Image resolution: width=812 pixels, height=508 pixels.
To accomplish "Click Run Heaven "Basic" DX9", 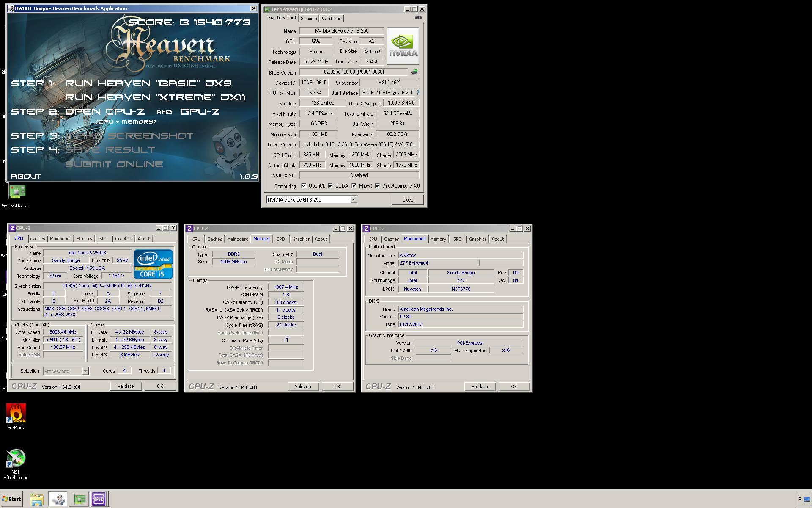I will pos(148,83).
